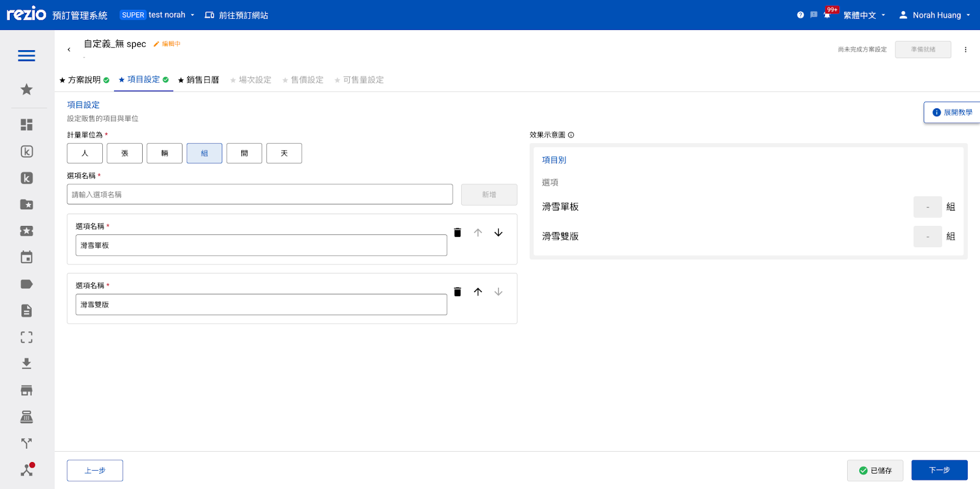The width and height of the screenshot is (980, 489).
Task: Click 上一步 previous step button
Action: pos(95,471)
